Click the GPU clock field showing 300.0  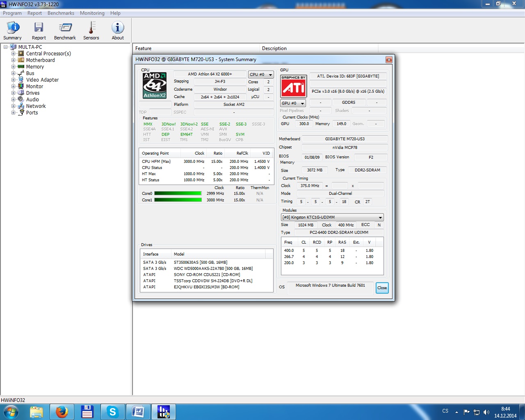[304, 123]
